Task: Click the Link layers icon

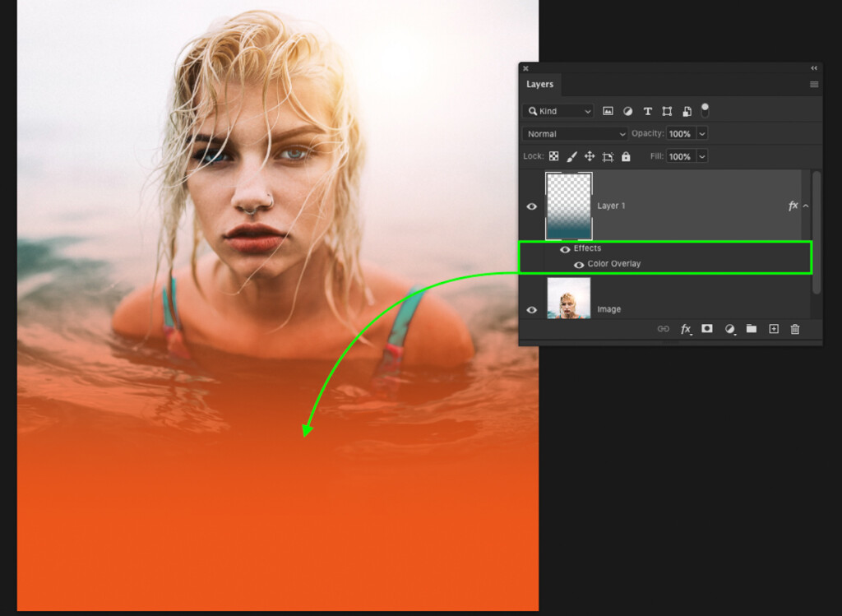Action: (664, 329)
